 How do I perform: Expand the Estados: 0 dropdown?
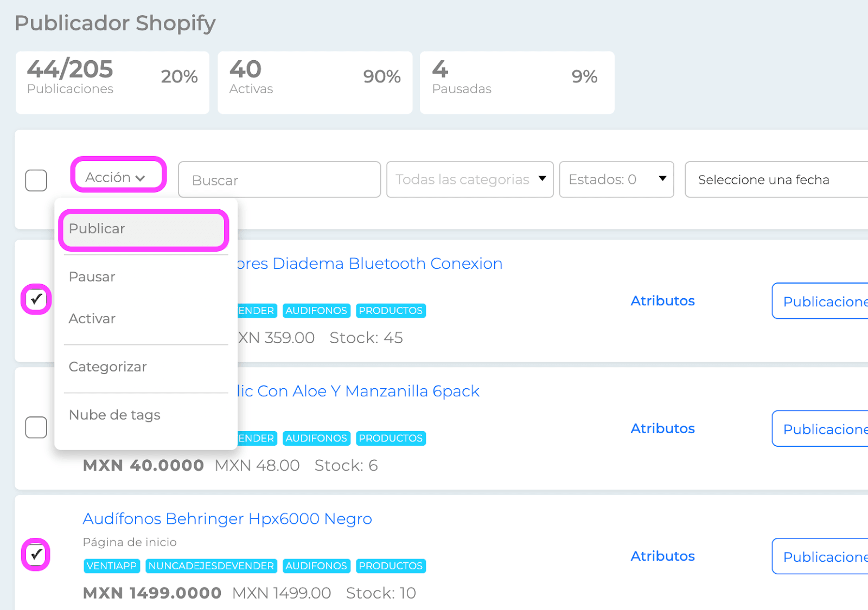617,179
